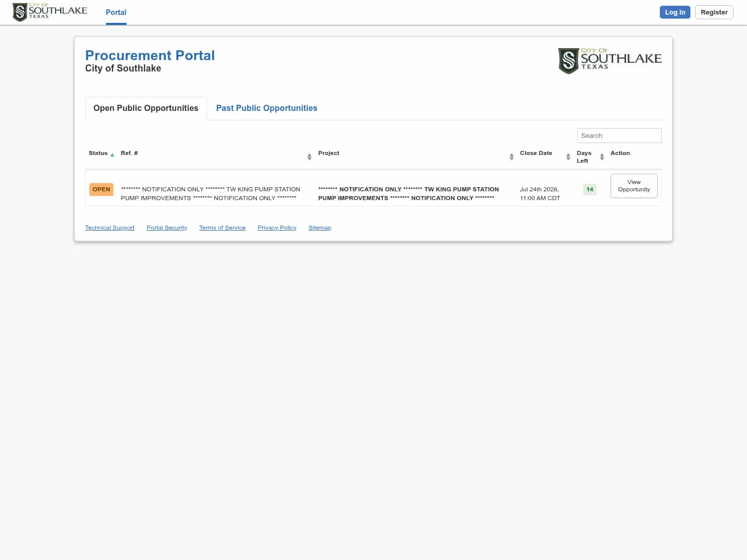Switch to Open Public Opportunities tab
Screen dimensions: 747x560
pos(146,108)
